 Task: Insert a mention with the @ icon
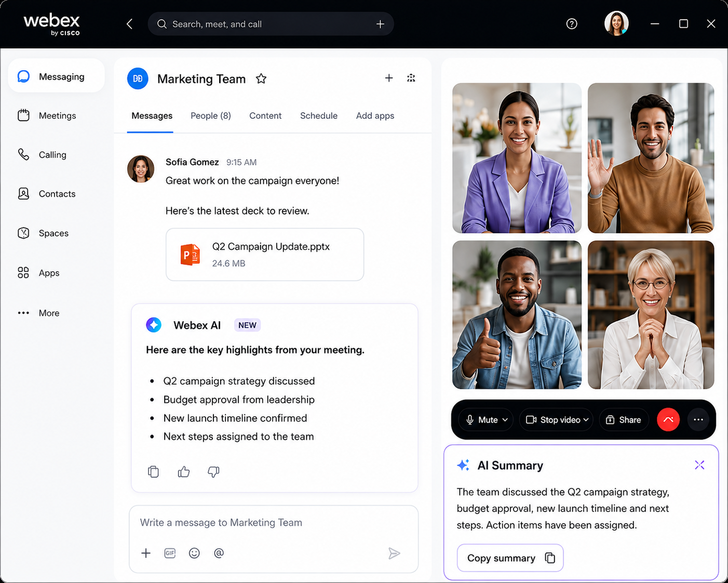click(219, 553)
